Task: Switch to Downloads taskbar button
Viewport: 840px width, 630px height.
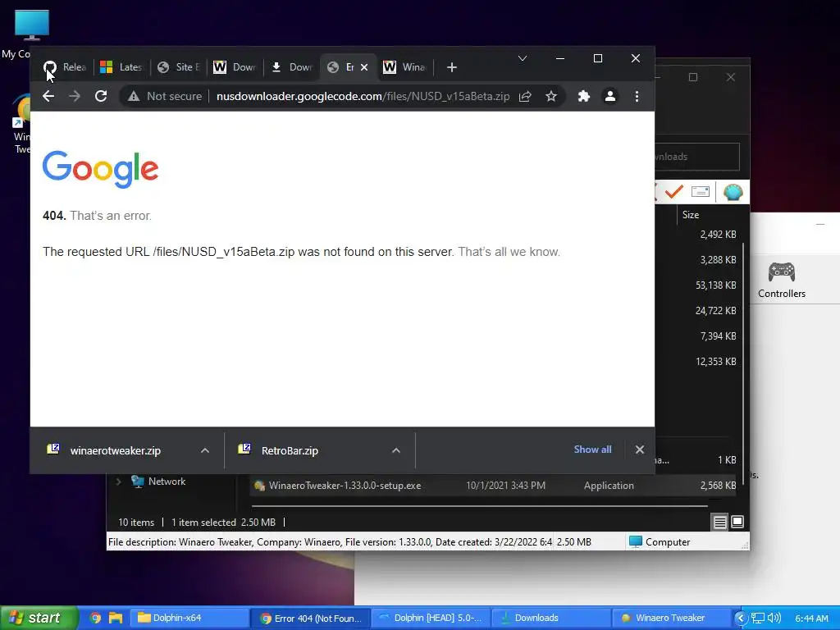Action: point(551,618)
